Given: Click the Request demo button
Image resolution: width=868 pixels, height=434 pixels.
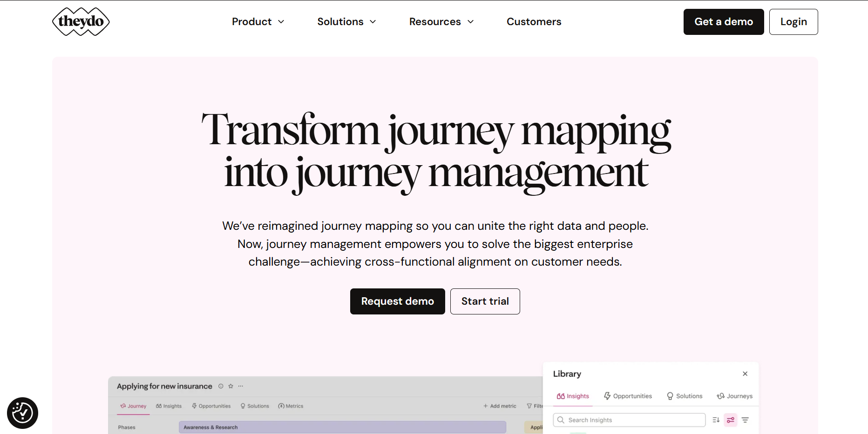Looking at the screenshot, I should [x=397, y=301].
